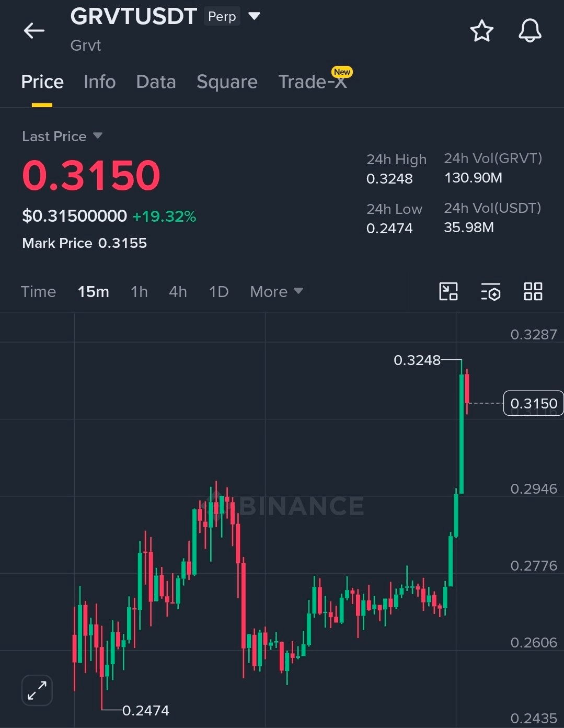The image size is (564, 728).
Task: Open the chart drawing tools icon
Action: 448,291
